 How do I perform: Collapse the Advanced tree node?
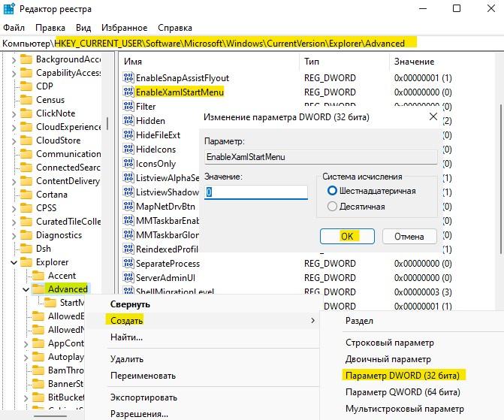pyautogui.click(x=26, y=289)
